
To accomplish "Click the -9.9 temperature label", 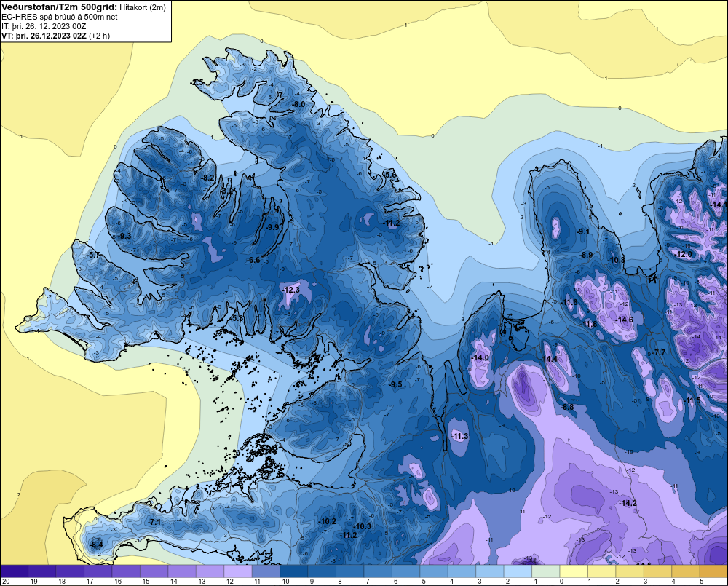I will 272,227.
